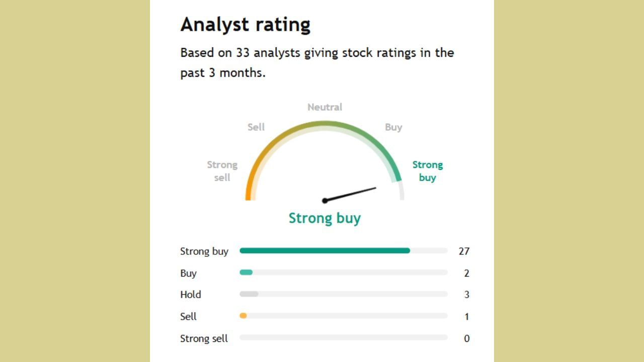Click the Strong sell row label
This screenshot has height=362, width=644.
(x=204, y=338)
